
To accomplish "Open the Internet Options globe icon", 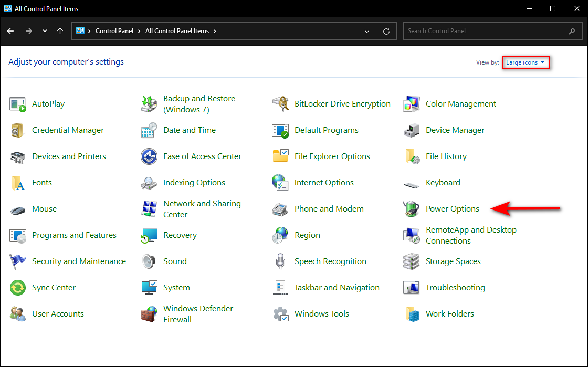I will point(280,183).
